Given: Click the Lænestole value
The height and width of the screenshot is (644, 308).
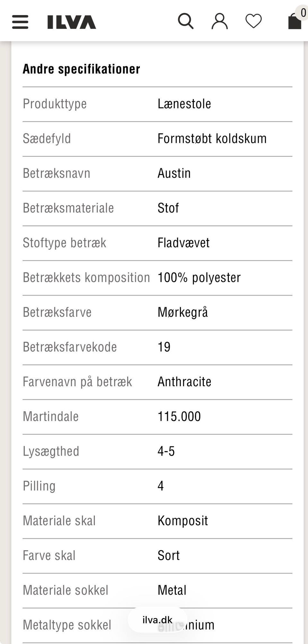Looking at the screenshot, I should (184, 104).
